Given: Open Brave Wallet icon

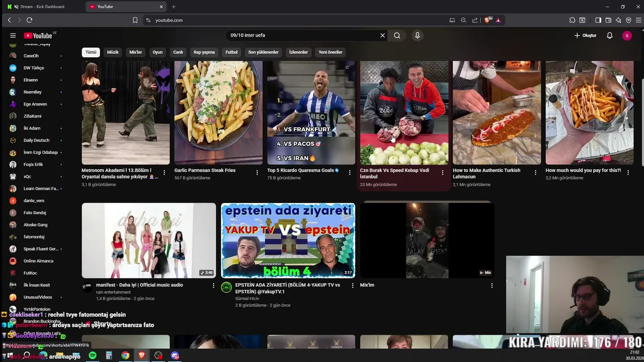Looking at the screenshot, I should [x=608, y=20].
